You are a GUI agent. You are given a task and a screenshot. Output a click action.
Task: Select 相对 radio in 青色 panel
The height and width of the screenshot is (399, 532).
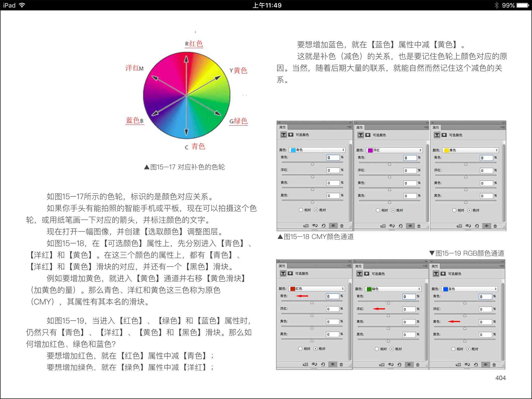tap(301, 210)
